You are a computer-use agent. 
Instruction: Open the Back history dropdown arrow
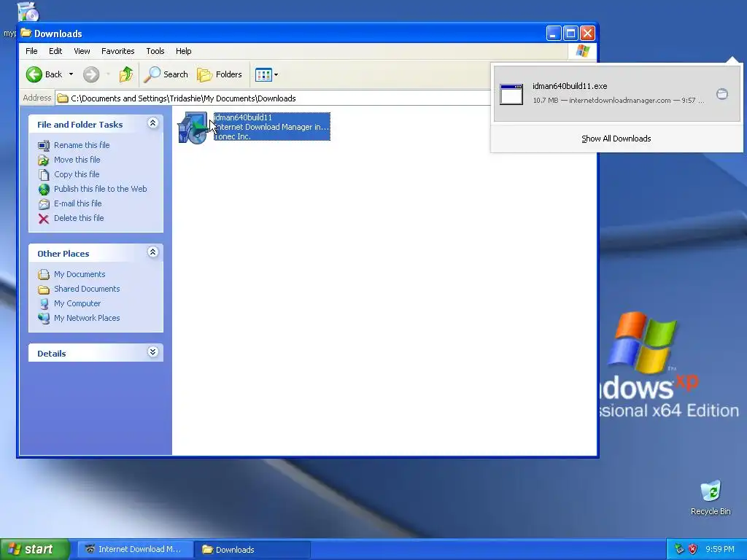coord(71,74)
